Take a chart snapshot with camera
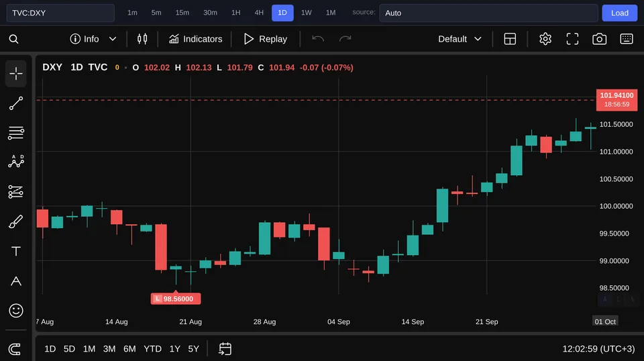 [599, 39]
